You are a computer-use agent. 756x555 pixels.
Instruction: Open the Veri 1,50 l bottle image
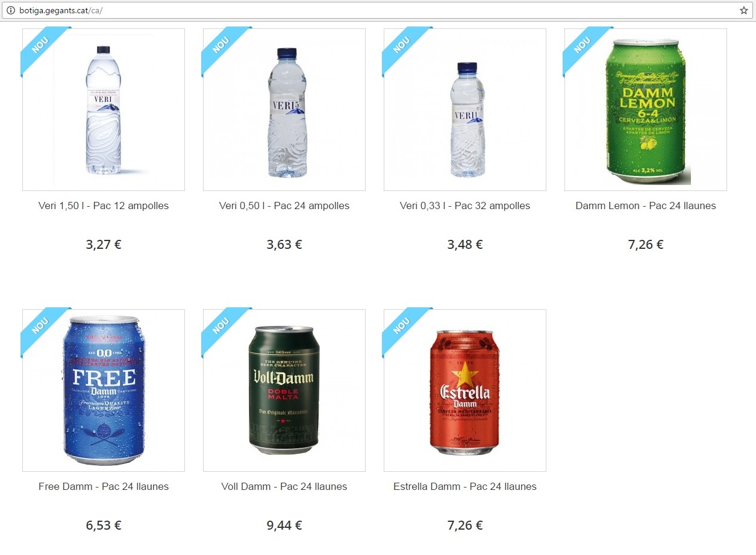click(x=104, y=110)
